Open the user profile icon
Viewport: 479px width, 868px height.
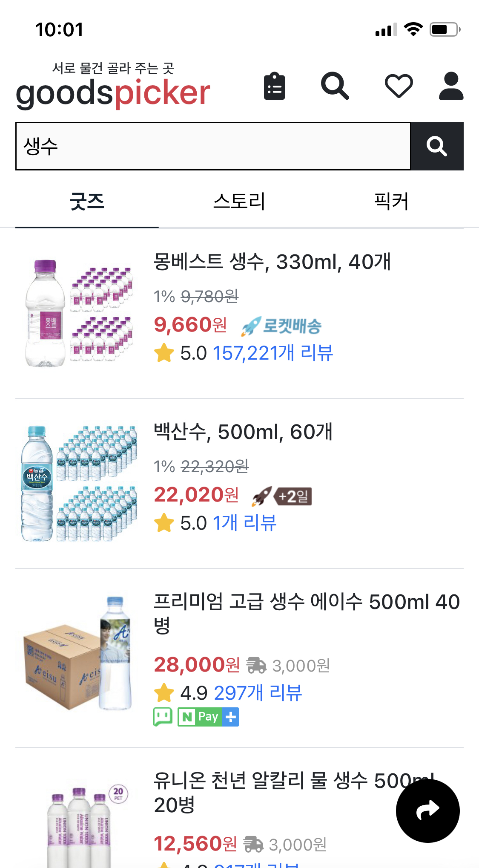click(451, 86)
